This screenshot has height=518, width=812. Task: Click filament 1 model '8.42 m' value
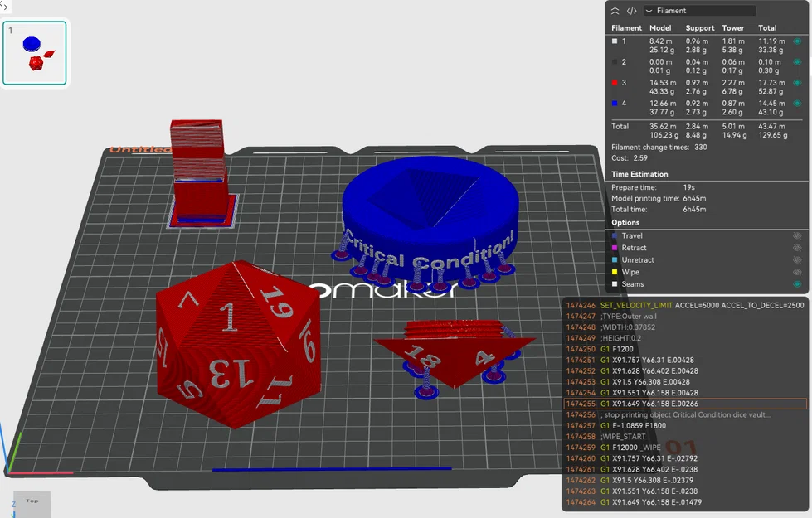point(661,41)
